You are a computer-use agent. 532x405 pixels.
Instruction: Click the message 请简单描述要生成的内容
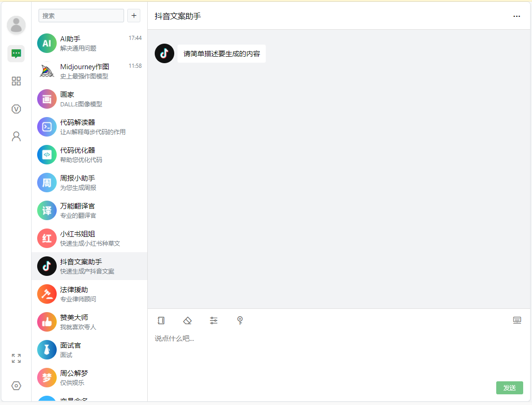222,53
